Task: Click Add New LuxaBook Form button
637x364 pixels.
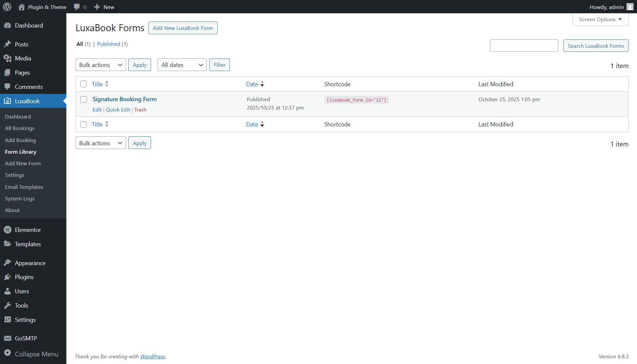Action: point(182,28)
